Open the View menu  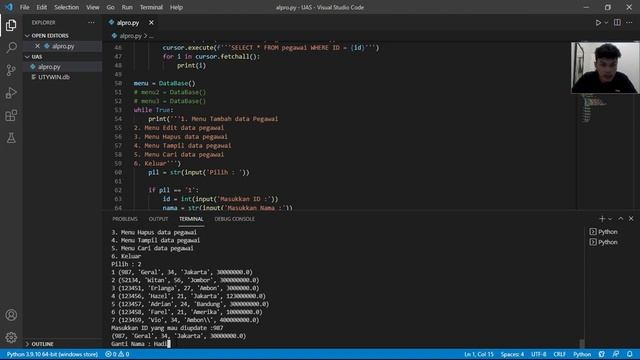93,7
